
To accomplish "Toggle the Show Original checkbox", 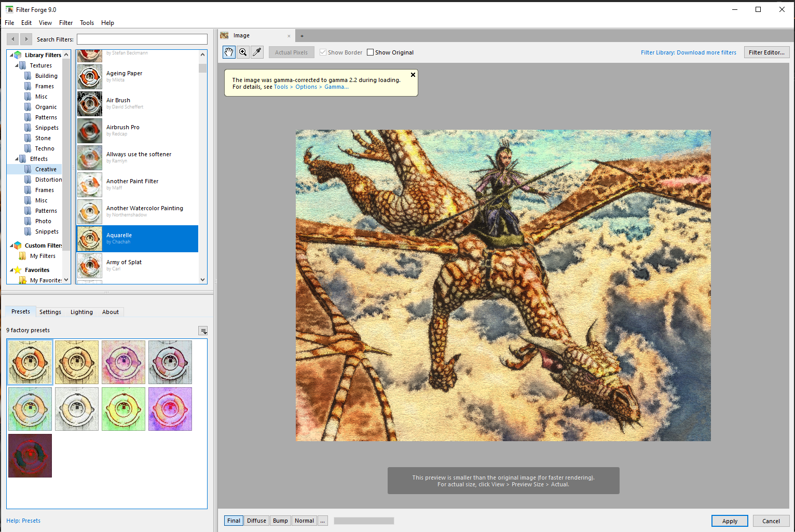I will (x=370, y=52).
